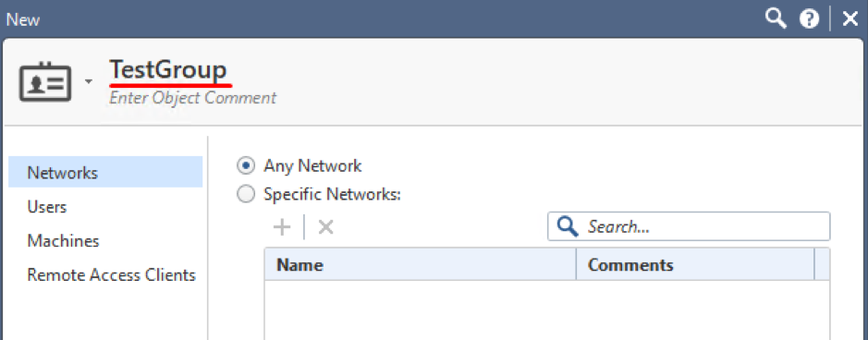
Task: Sort by the Comments column header
Action: (x=695, y=265)
